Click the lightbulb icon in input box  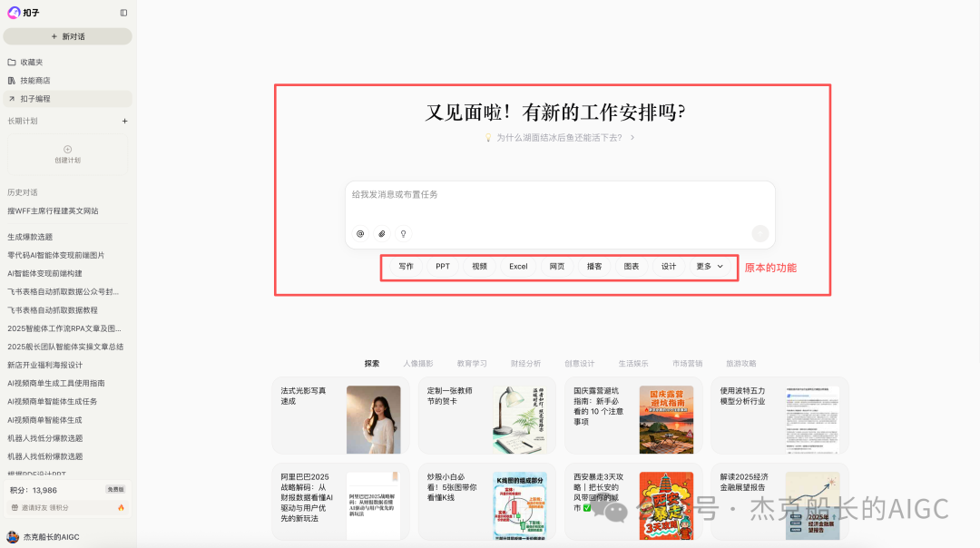[404, 234]
